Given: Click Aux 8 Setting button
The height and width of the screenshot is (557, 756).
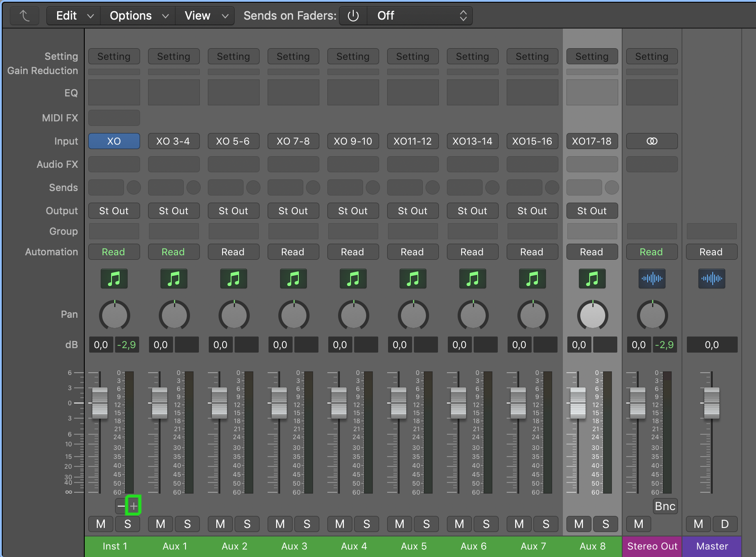Looking at the screenshot, I should 592,56.
